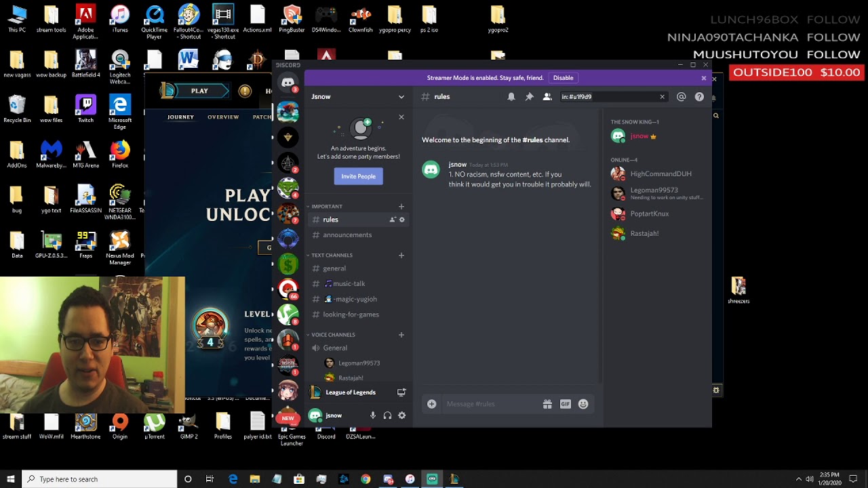Attach a file with plus button
This screenshot has width=868, height=488.
(432, 404)
